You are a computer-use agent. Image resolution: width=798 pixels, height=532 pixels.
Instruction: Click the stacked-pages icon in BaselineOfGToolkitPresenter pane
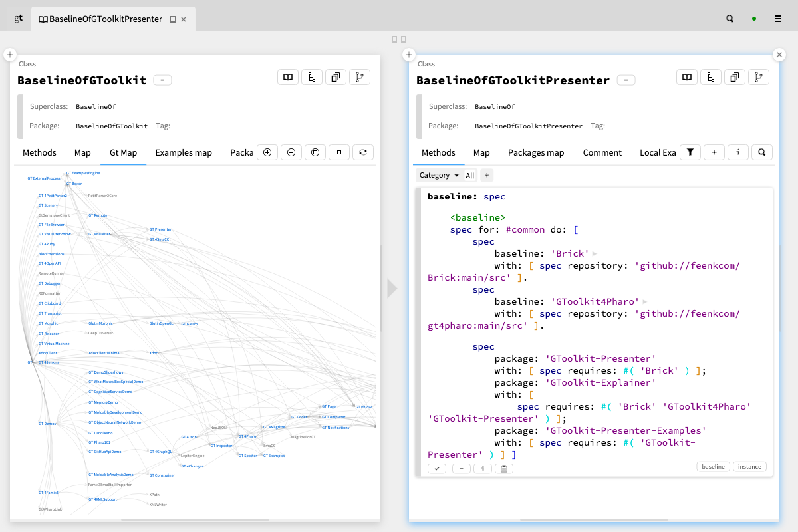734,77
